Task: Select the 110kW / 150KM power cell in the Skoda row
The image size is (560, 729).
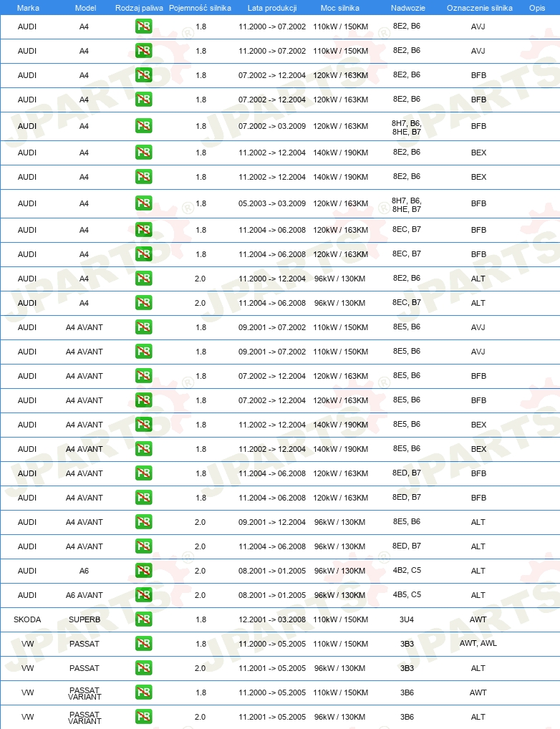Action: click(340, 619)
